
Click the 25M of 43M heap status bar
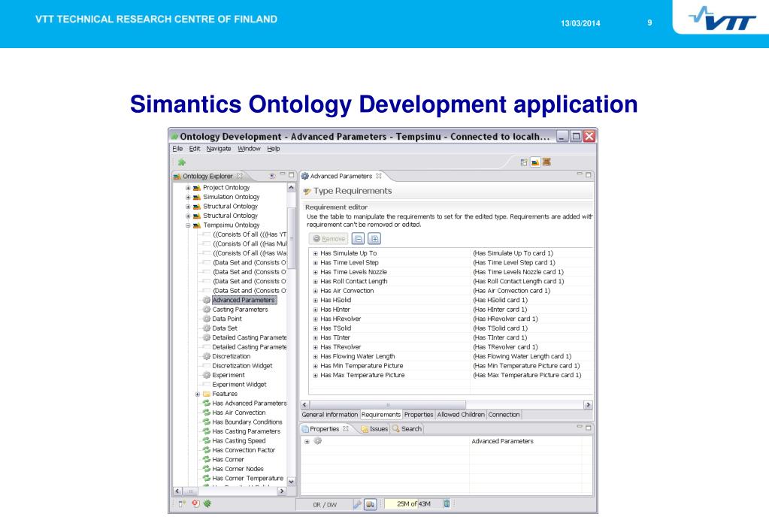click(413, 503)
